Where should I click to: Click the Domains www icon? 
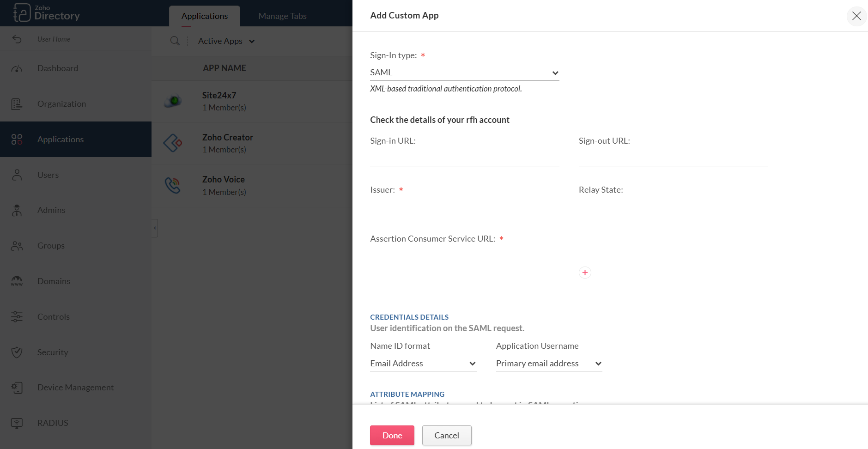pos(17,281)
